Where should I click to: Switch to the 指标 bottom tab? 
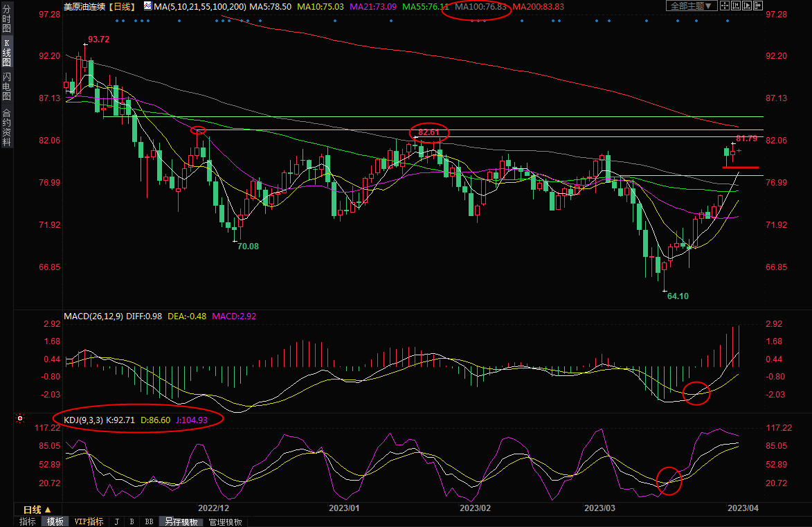click(x=28, y=521)
